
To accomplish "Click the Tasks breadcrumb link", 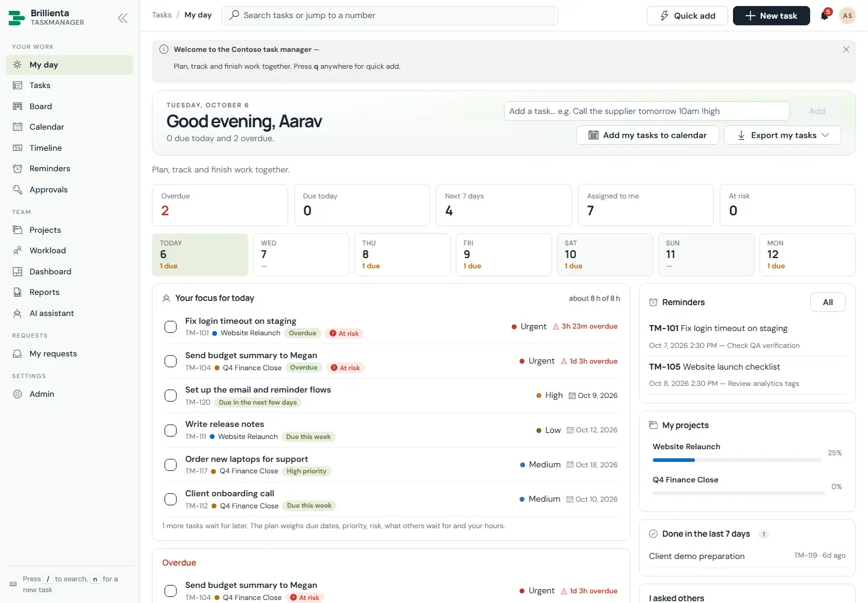I will [162, 15].
